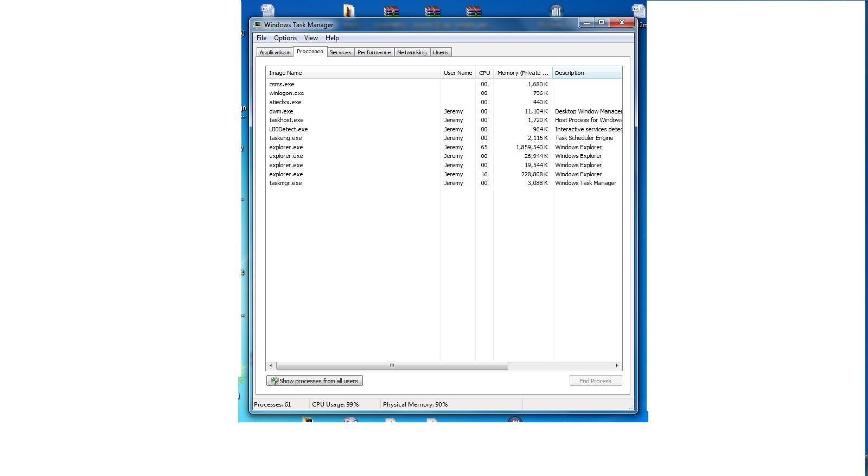Click the left scroll arrow of horizontal scrollbar
Image resolution: width=868 pixels, height=476 pixels.
(x=271, y=366)
